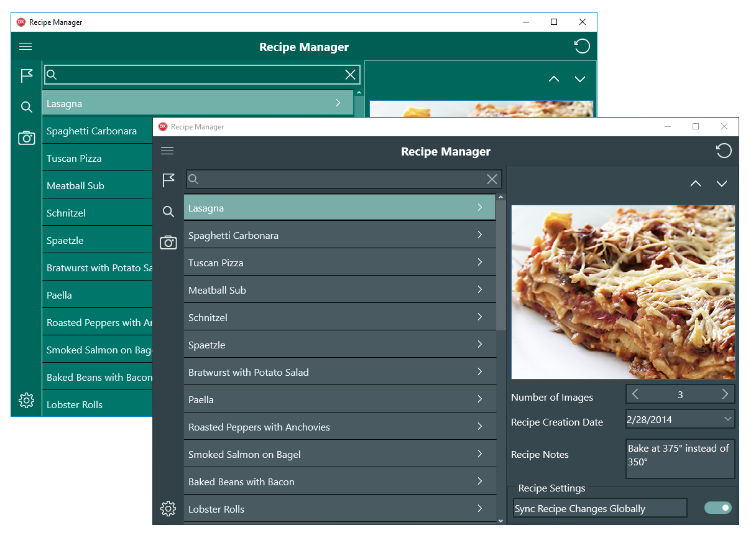Expand Paella chevron in front window
756x545 pixels.
[480, 399]
